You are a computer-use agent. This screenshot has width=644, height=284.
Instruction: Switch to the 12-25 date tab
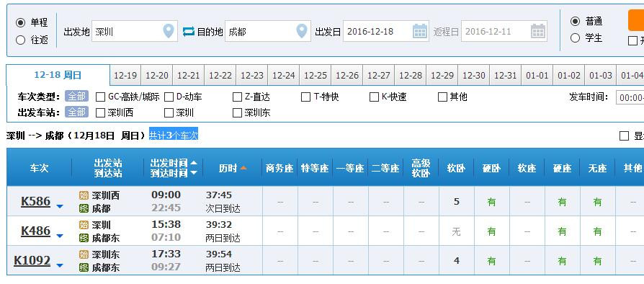tap(316, 76)
